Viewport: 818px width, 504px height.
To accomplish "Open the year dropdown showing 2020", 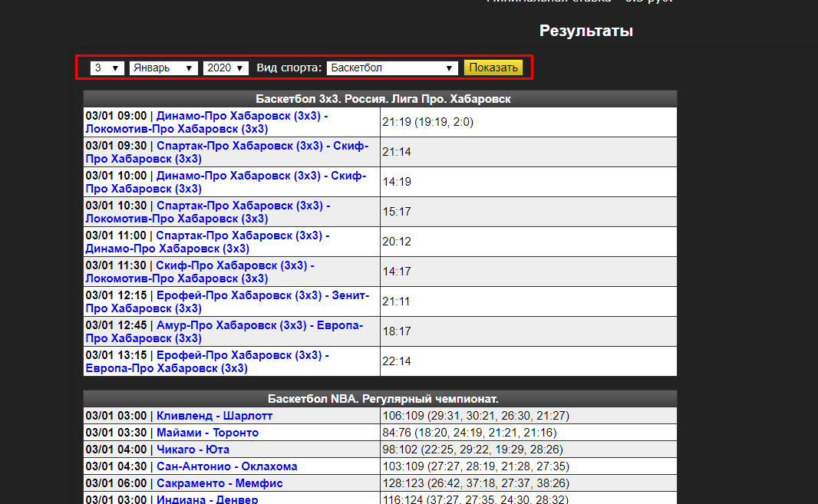I will 226,68.
